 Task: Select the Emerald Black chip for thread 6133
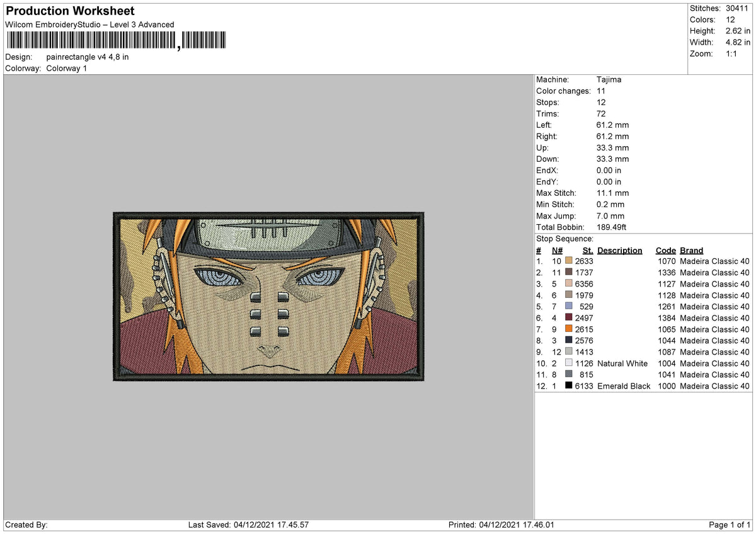(570, 386)
